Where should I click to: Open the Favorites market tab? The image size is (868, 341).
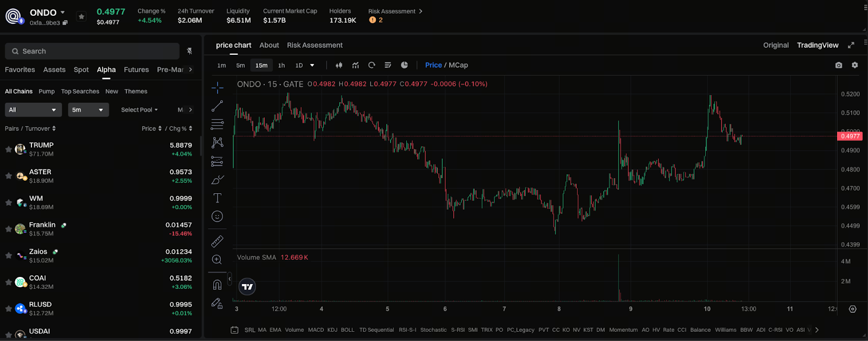tap(20, 70)
